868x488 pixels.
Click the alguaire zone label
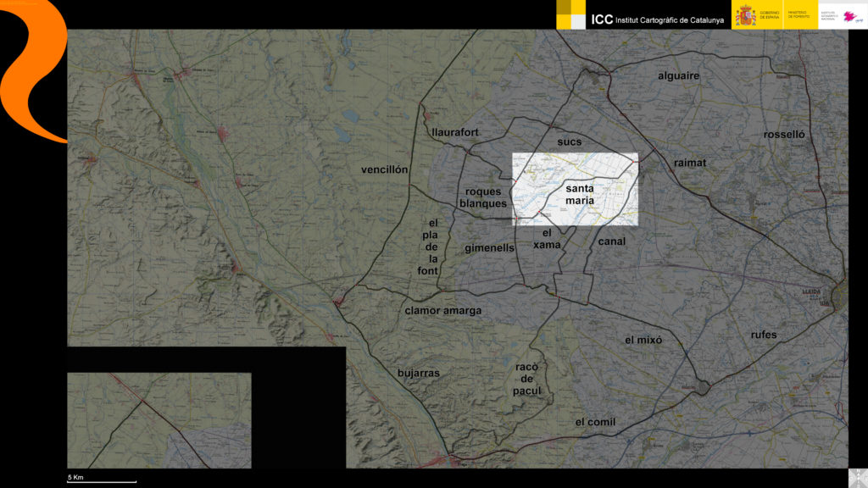point(679,75)
